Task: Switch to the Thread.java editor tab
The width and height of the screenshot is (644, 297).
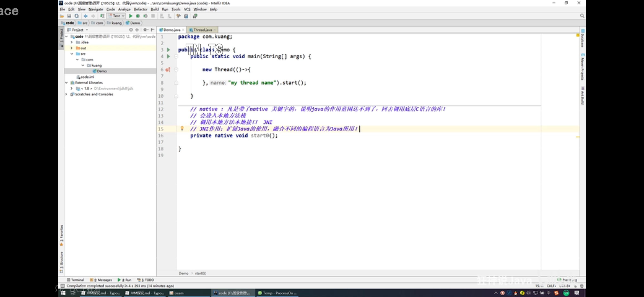Action: tap(202, 30)
